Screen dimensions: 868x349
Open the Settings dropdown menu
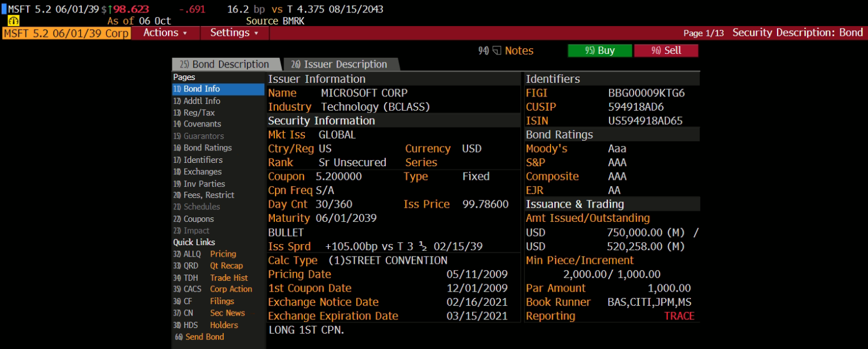(235, 33)
